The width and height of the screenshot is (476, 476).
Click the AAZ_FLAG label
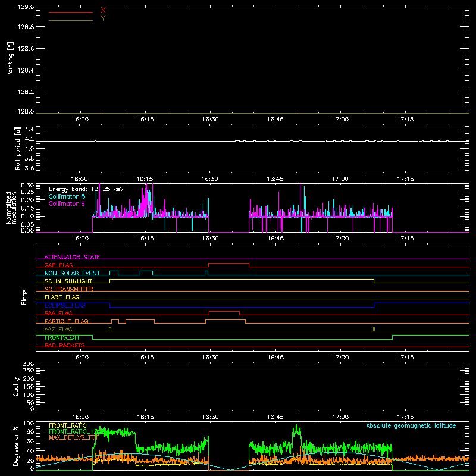[x=58, y=329]
